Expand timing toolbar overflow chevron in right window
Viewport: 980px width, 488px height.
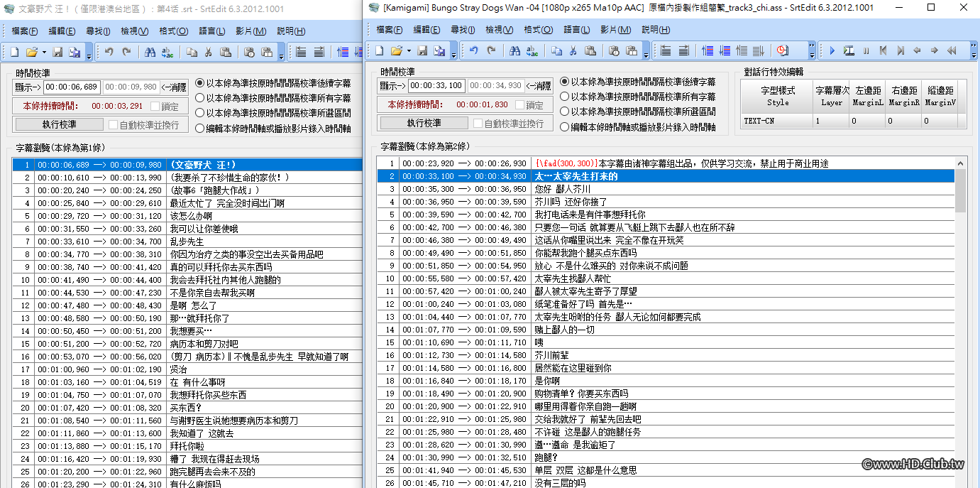(x=812, y=50)
